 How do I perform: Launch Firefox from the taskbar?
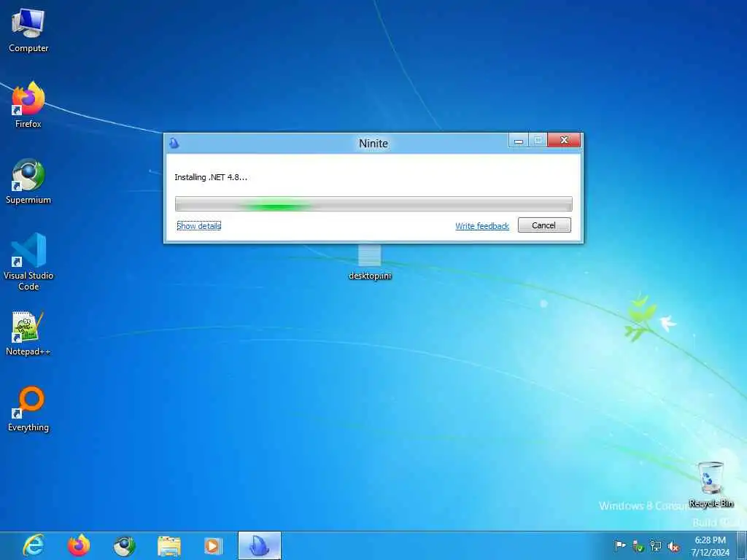coord(79,545)
